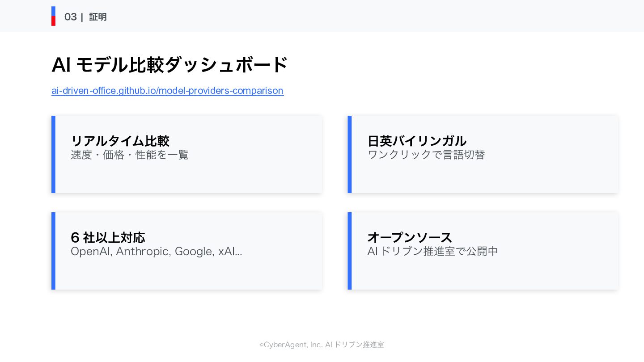Screen dimensions: 644x362
Task: Click the red bottom of header accent bar
Action: 53,21
